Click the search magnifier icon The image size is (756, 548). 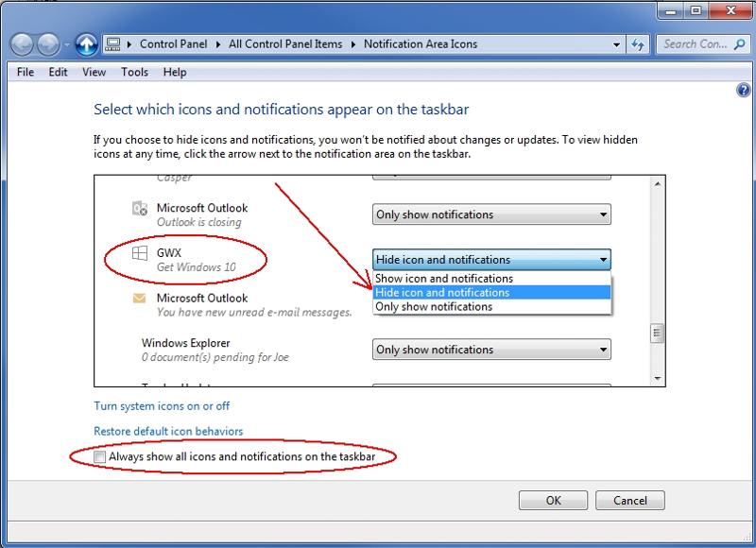pyautogui.click(x=739, y=44)
